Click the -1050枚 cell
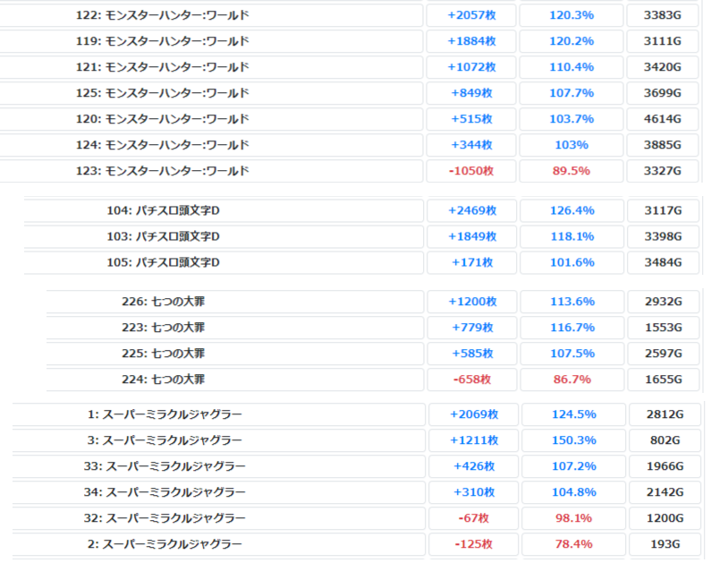The width and height of the screenshot is (728, 580). click(471, 172)
